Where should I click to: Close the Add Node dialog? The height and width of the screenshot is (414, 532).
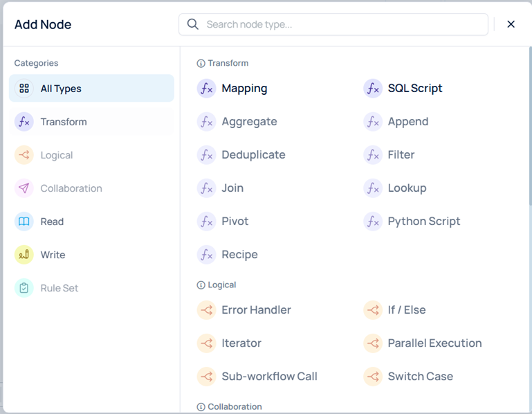click(x=511, y=24)
